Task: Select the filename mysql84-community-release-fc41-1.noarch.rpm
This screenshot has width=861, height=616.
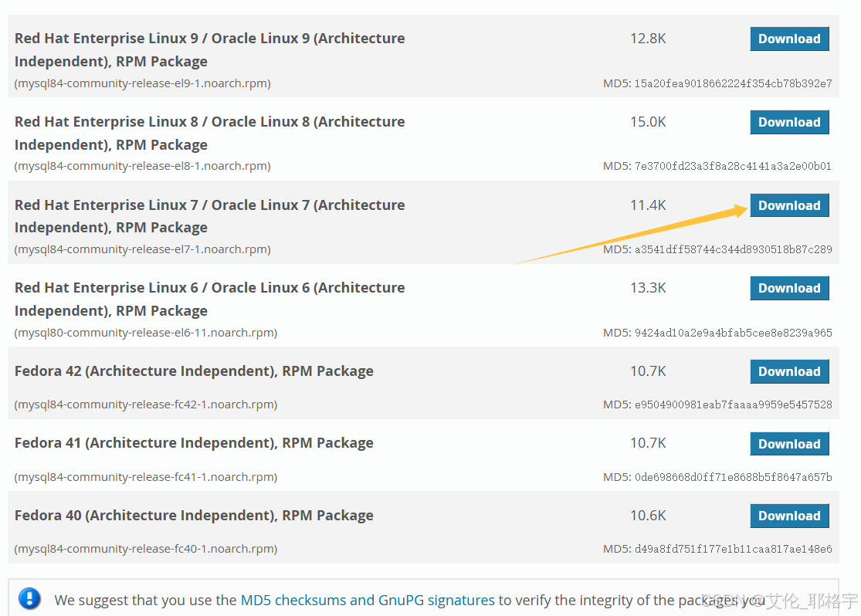Action: (145, 477)
